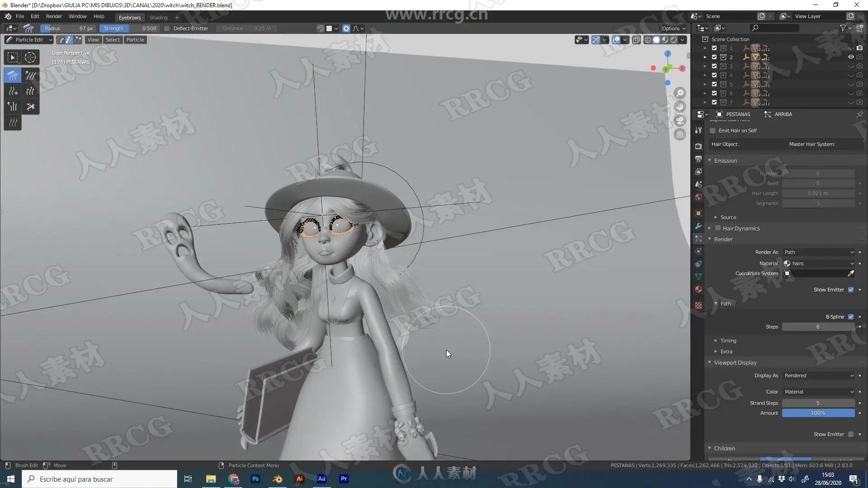Switch to the Shading workspace tab
868x488 pixels.
pyautogui.click(x=158, y=18)
